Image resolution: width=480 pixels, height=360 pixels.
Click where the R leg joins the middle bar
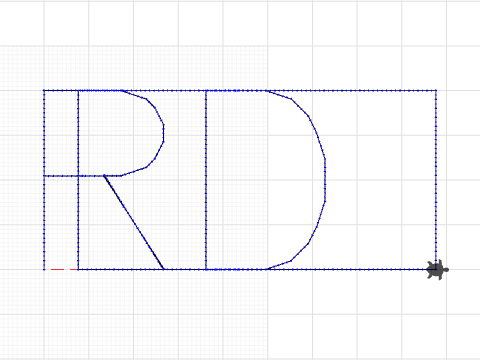[x=104, y=176]
